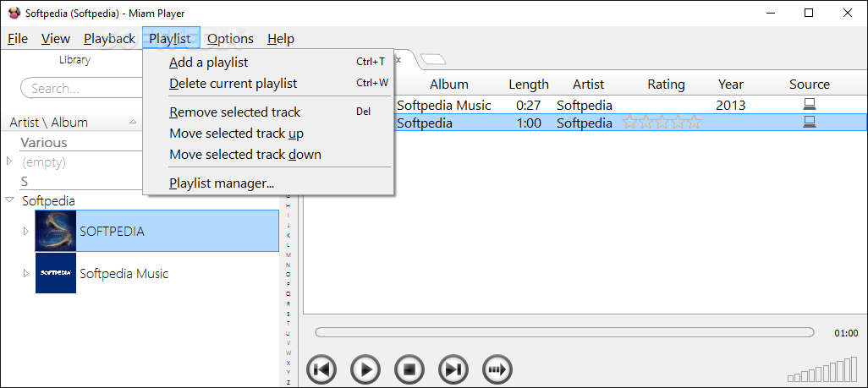Choose Move selected track down
The width and height of the screenshot is (868, 388).
pos(268,155)
